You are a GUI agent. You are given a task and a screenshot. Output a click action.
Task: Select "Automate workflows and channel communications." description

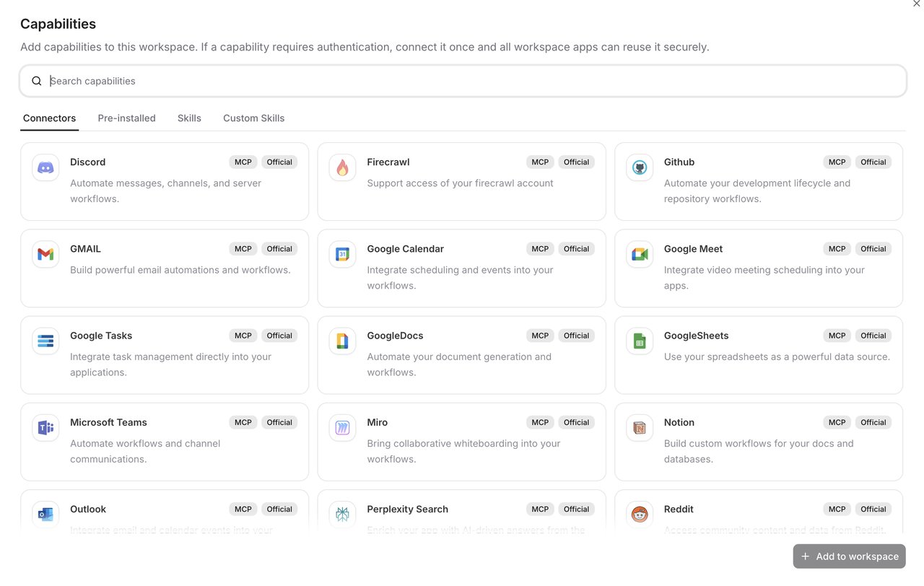(x=145, y=451)
